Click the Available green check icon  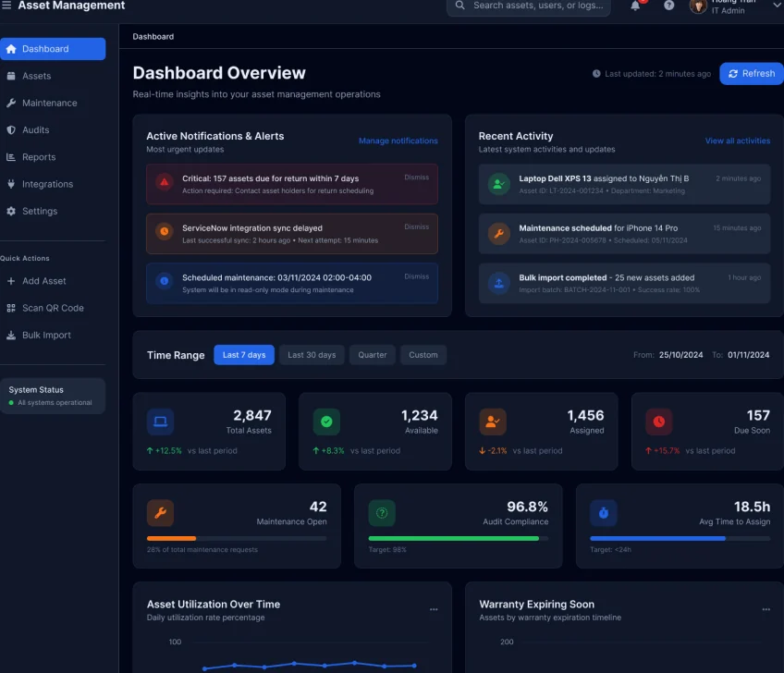(x=326, y=422)
